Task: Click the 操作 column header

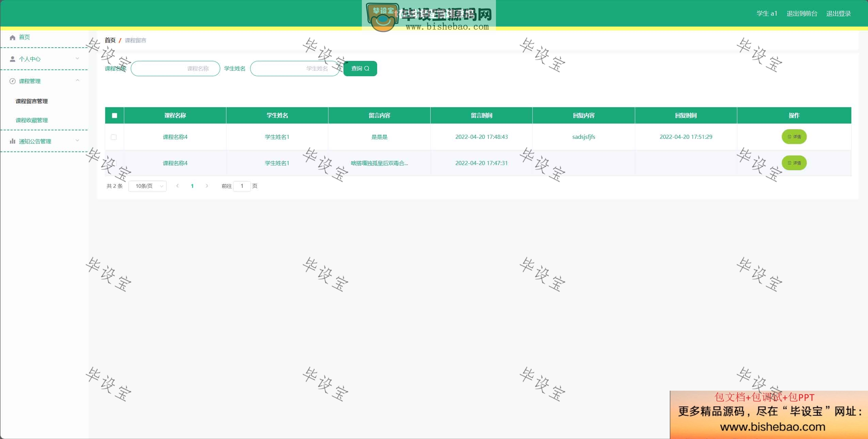Action: 794,116
